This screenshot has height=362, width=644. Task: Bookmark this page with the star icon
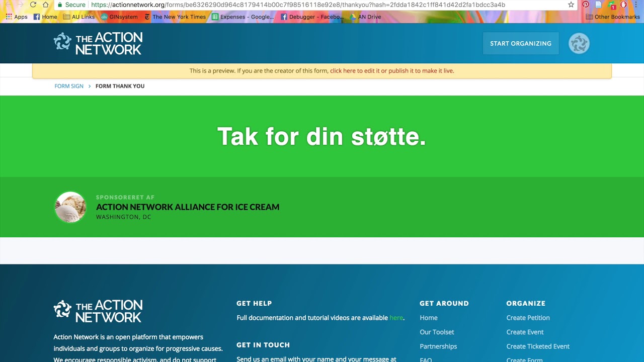click(571, 5)
